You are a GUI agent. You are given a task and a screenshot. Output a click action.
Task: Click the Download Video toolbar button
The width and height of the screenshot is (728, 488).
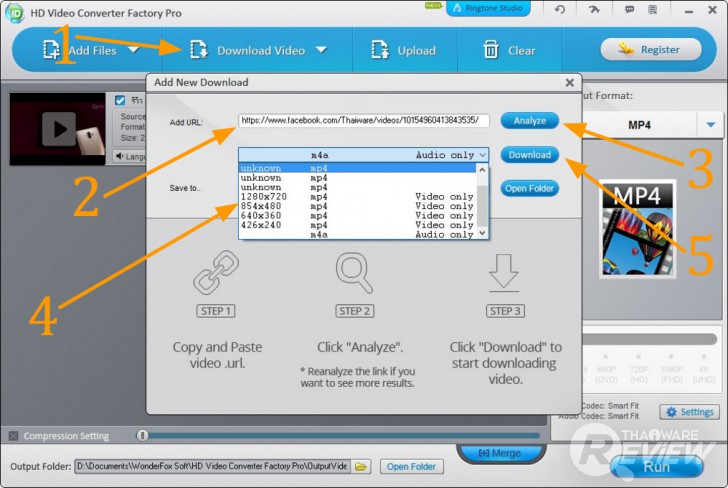[248, 50]
